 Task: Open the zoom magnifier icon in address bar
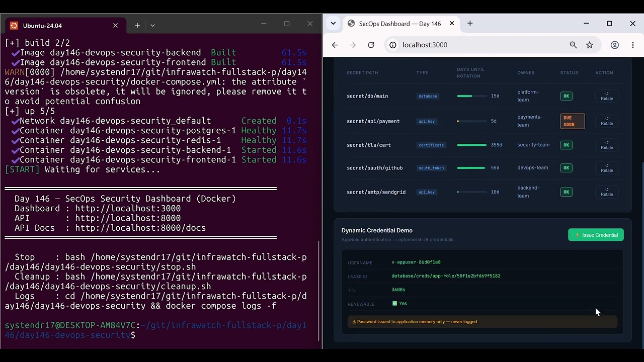click(x=573, y=45)
